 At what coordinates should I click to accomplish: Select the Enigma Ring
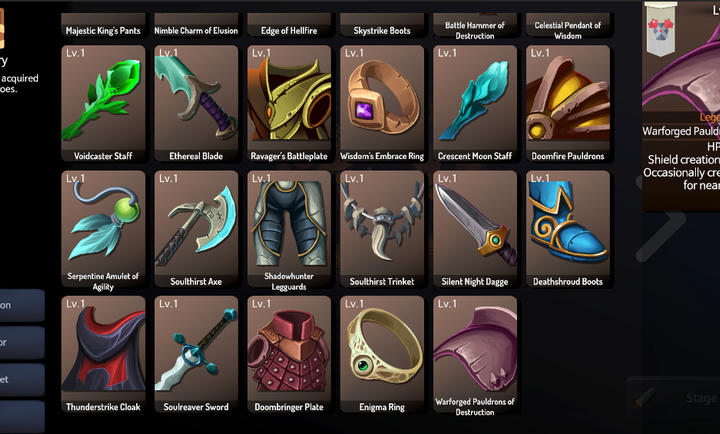(x=382, y=354)
